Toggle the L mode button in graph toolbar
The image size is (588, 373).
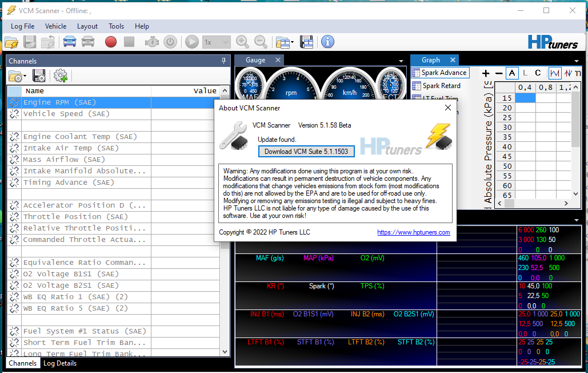(525, 73)
